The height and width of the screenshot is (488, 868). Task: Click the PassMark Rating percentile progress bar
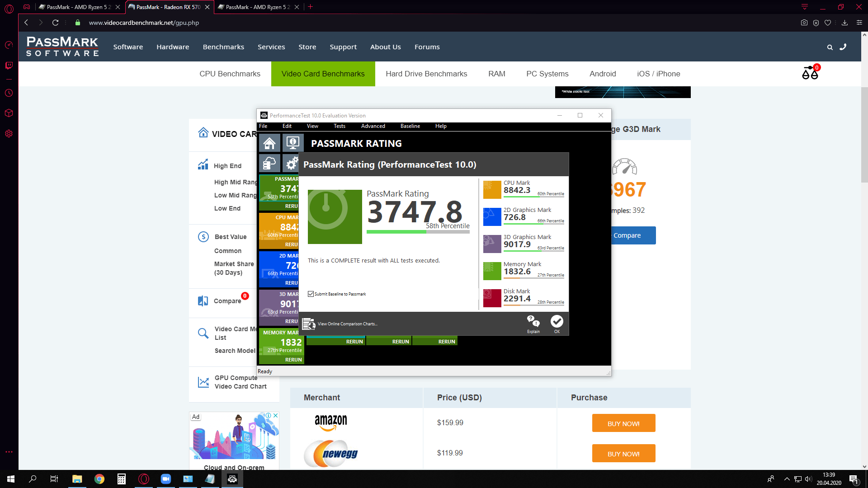[418, 232]
